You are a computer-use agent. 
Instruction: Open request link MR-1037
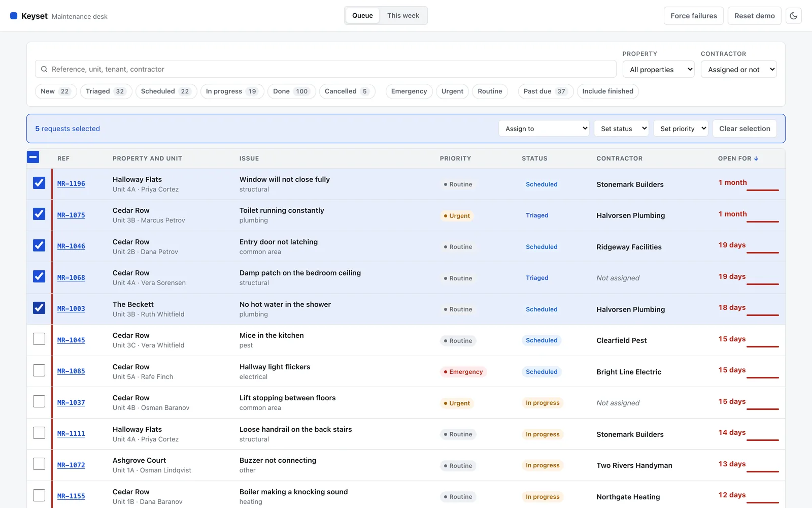coord(71,403)
